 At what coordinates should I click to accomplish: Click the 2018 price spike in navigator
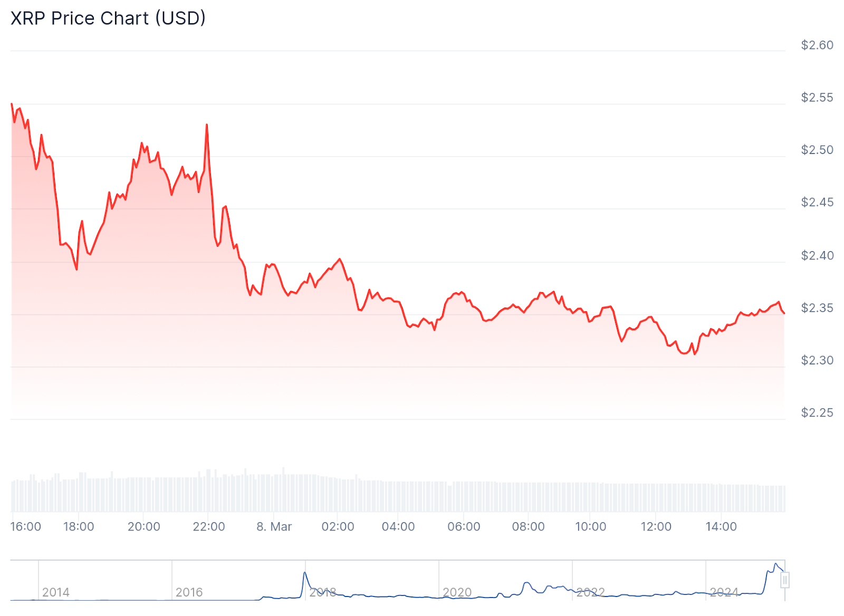click(x=305, y=573)
